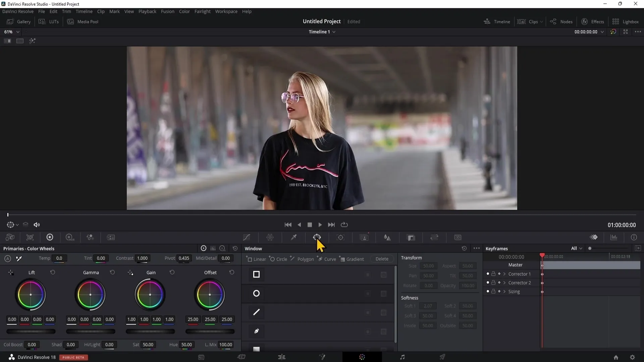This screenshot has height=362, width=644.
Task: Open the Blur and Sharpen palette
Action: 387,237
